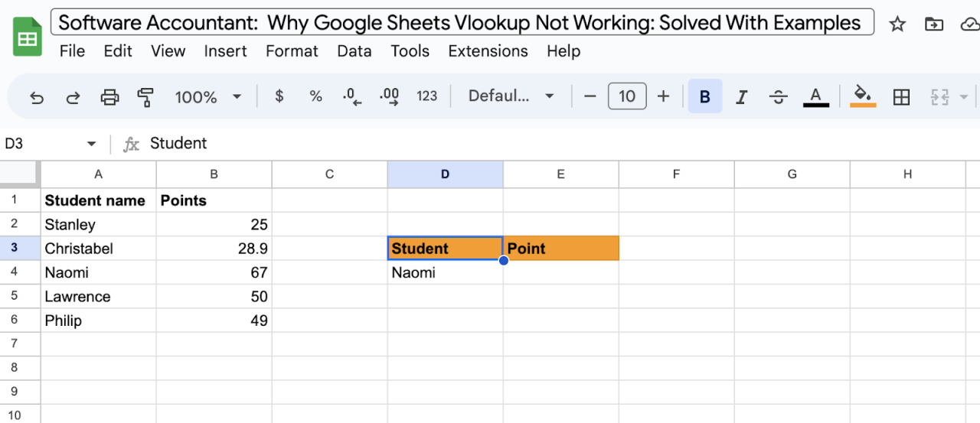Edit the spreadsheet title
The image size is (980, 423).
coord(462,22)
